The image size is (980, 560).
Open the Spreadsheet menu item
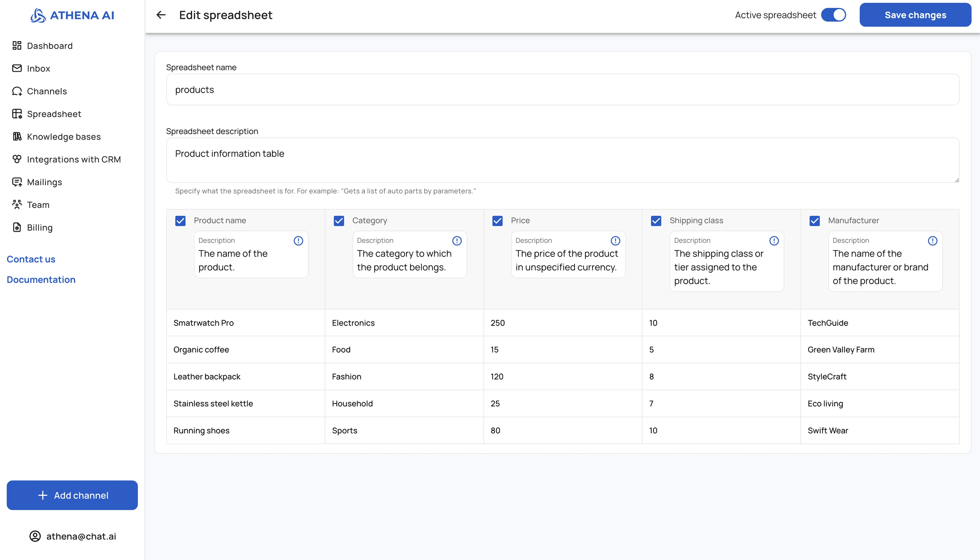coord(54,114)
